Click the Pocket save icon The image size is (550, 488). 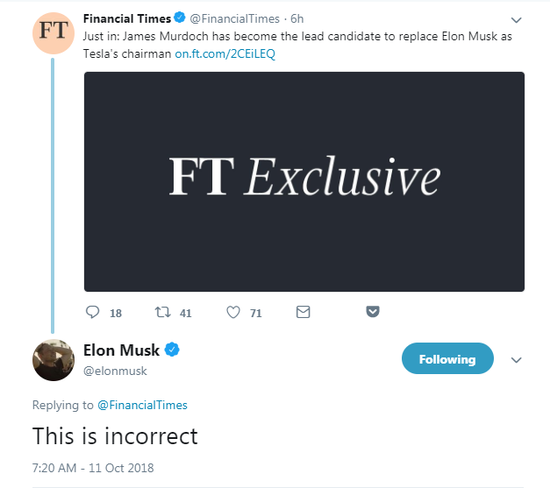click(373, 312)
